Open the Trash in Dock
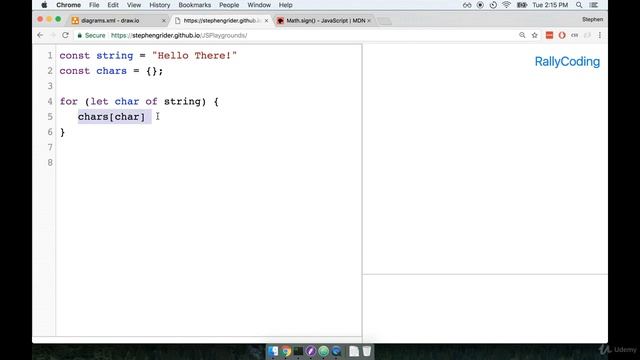 point(367,351)
